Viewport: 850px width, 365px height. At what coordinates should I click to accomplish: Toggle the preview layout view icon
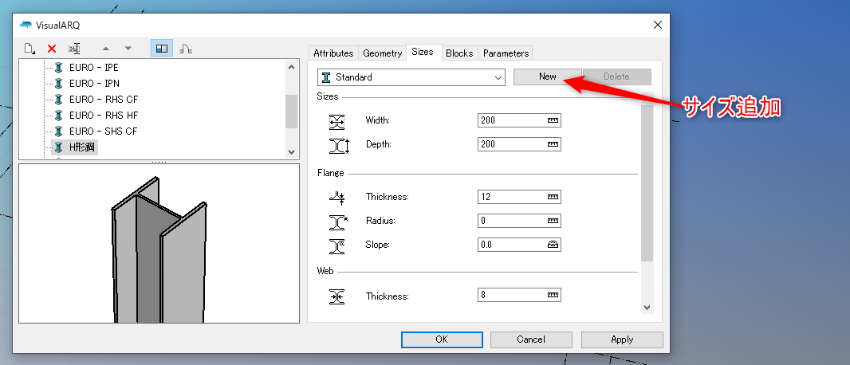pos(162,49)
